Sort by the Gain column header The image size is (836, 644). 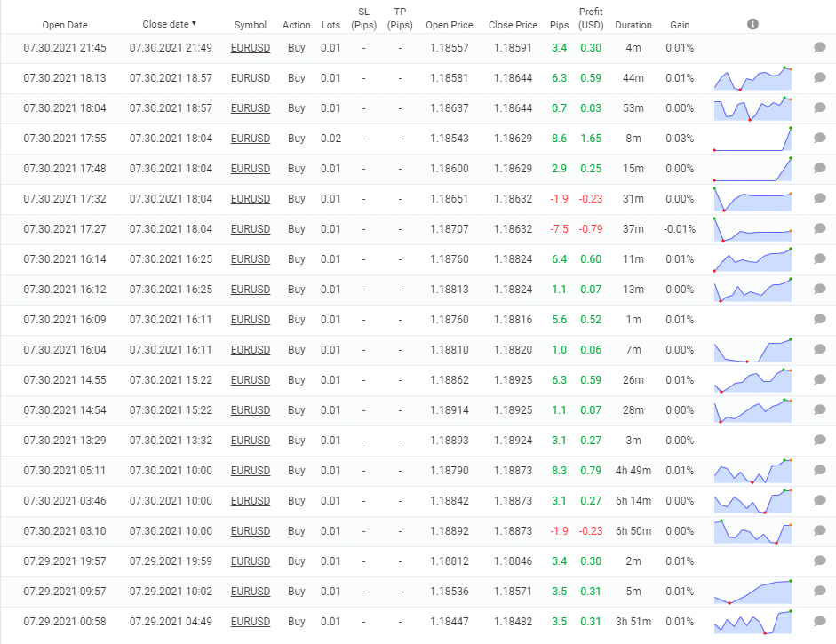tap(679, 25)
